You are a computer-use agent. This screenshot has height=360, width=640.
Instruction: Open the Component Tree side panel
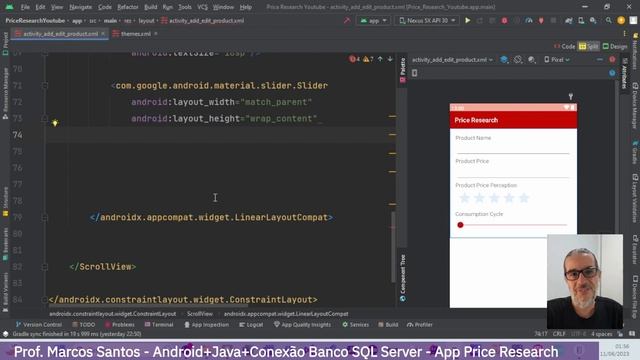coord(403,278)
